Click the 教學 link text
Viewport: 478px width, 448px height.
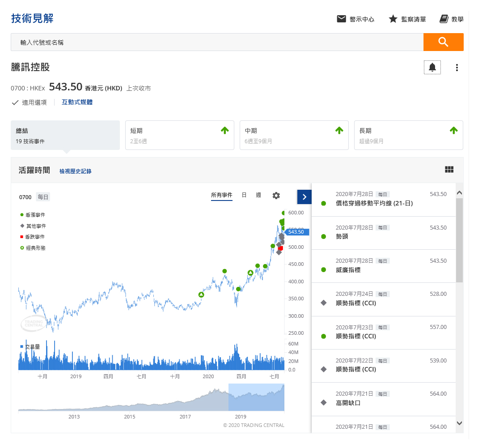coord(457,19)
